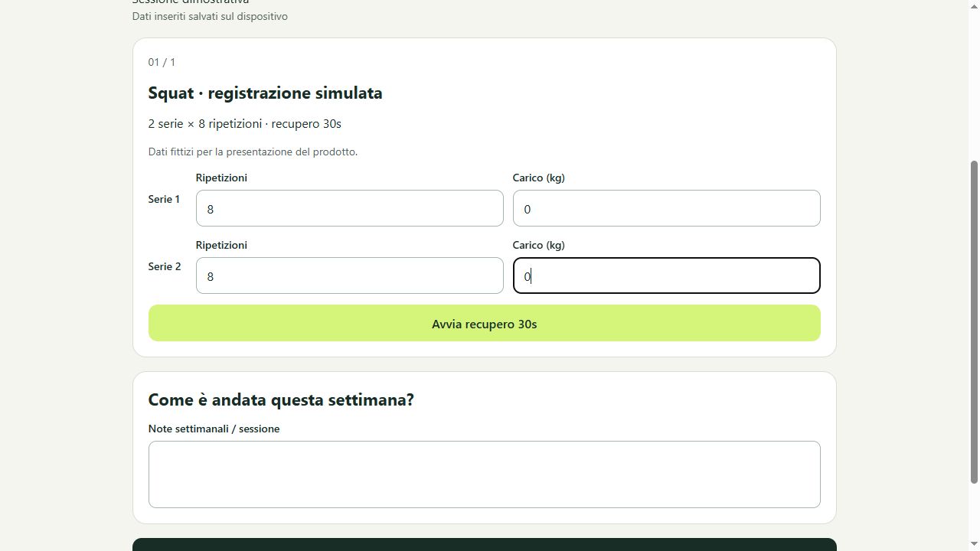The image size is (980, 551).
Task: Click 'Dati fittizi per la presentazione del prodotto.'
Action: 253,152
